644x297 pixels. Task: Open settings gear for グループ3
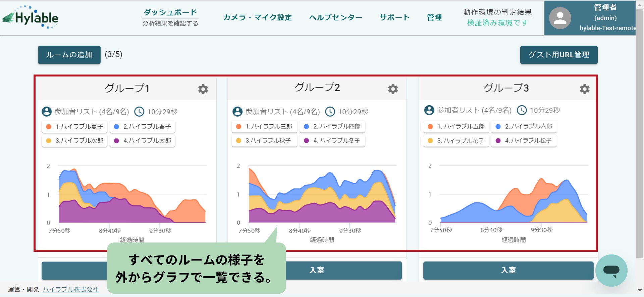point(585,89)
